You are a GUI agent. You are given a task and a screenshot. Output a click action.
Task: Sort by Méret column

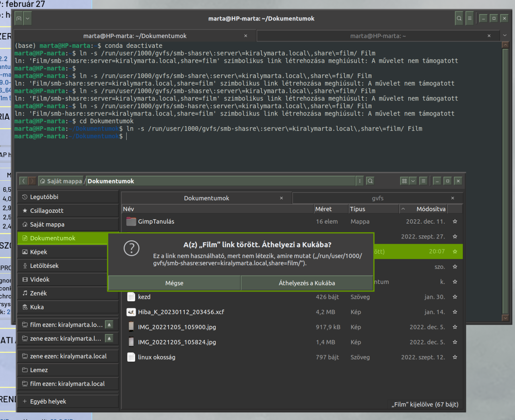tap(331, 209)
